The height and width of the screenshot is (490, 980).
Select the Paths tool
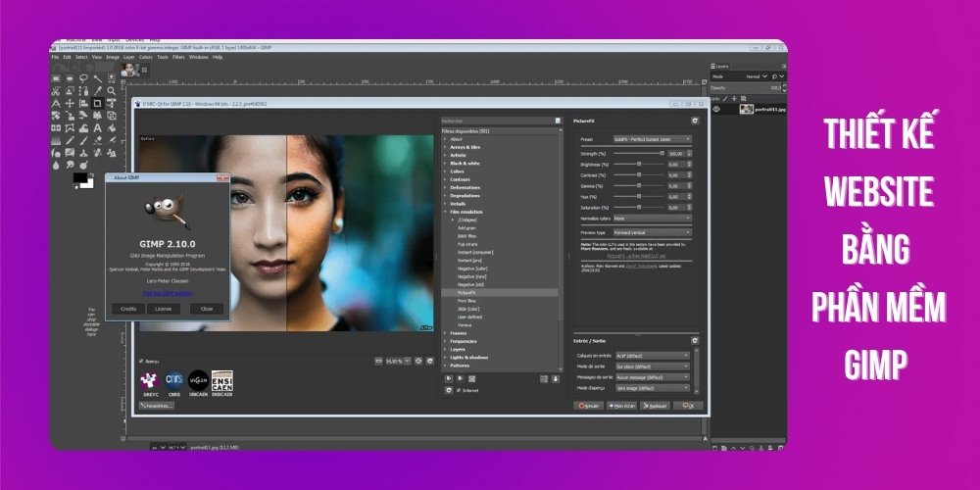click(x=83, y=91)
